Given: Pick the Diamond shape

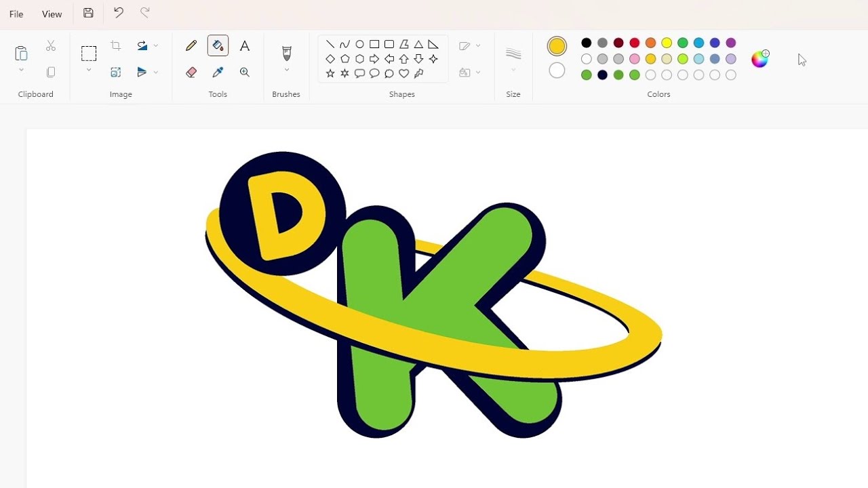Looking at the screenshot, I should click(x=330, y=59).
